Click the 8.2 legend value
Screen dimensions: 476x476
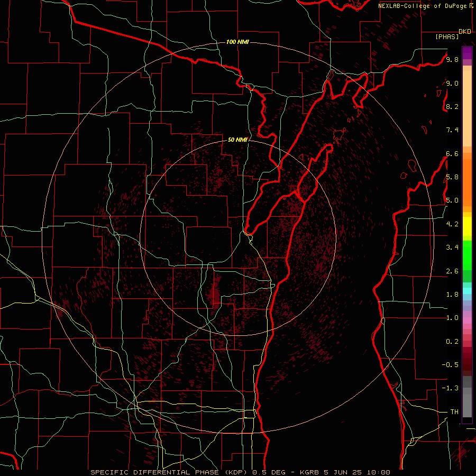pos(452,107)
